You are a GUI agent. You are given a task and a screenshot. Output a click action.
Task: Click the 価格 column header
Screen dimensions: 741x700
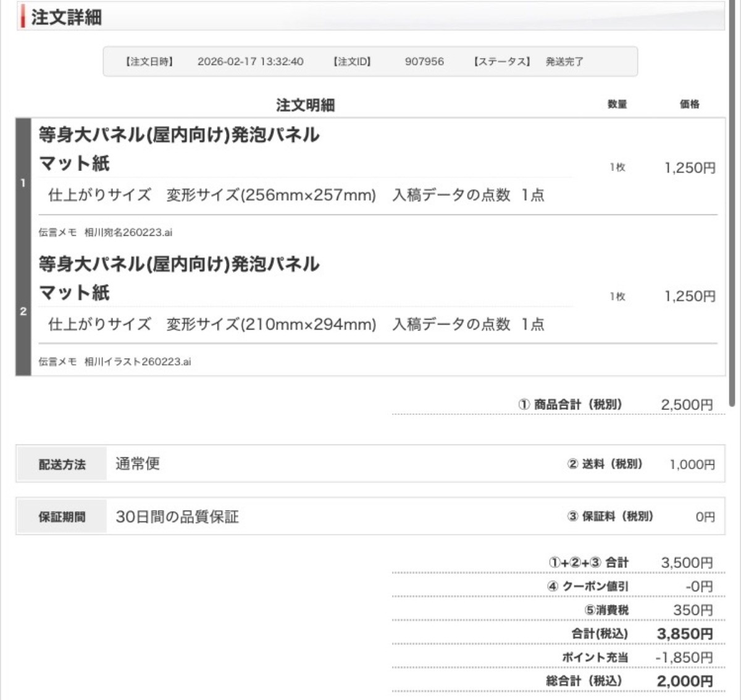pyautogui.click(x=689, y=104)
